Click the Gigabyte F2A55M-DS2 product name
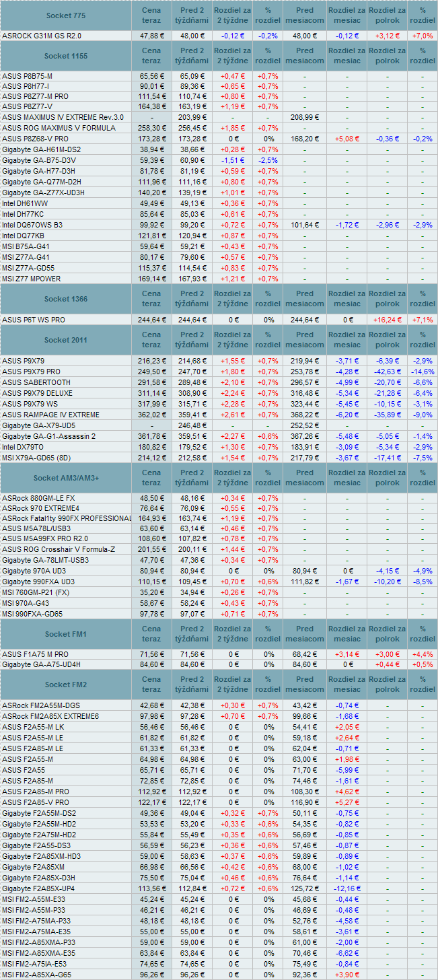 pyautogui.click(x=39, y=813)
